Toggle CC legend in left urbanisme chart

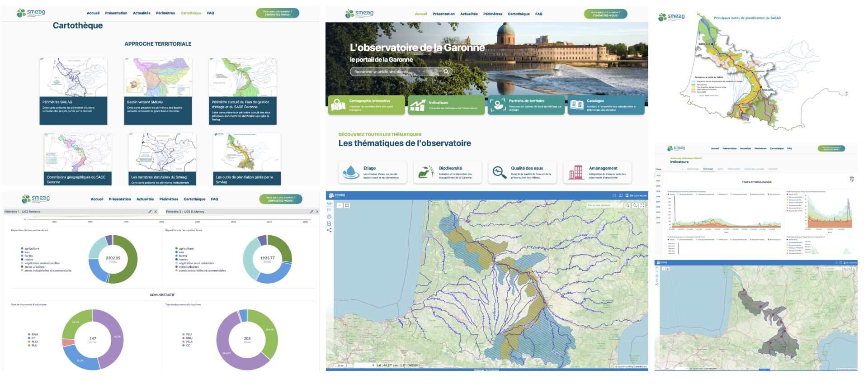[x=32, y=338]
